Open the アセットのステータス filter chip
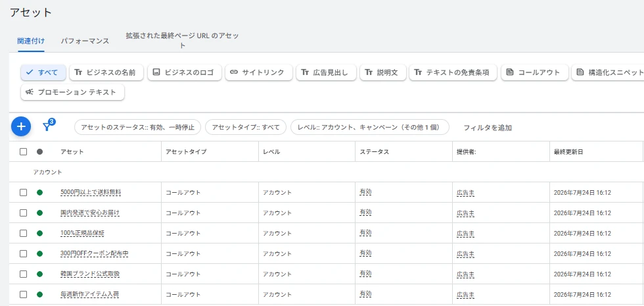644x306 pixels. 137,128
